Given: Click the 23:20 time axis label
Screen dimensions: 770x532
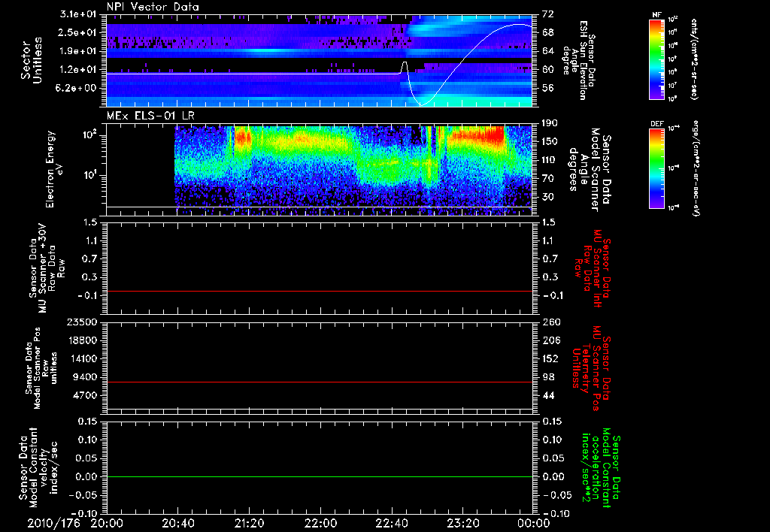Looking at the screenshot, I should point(463,523).
